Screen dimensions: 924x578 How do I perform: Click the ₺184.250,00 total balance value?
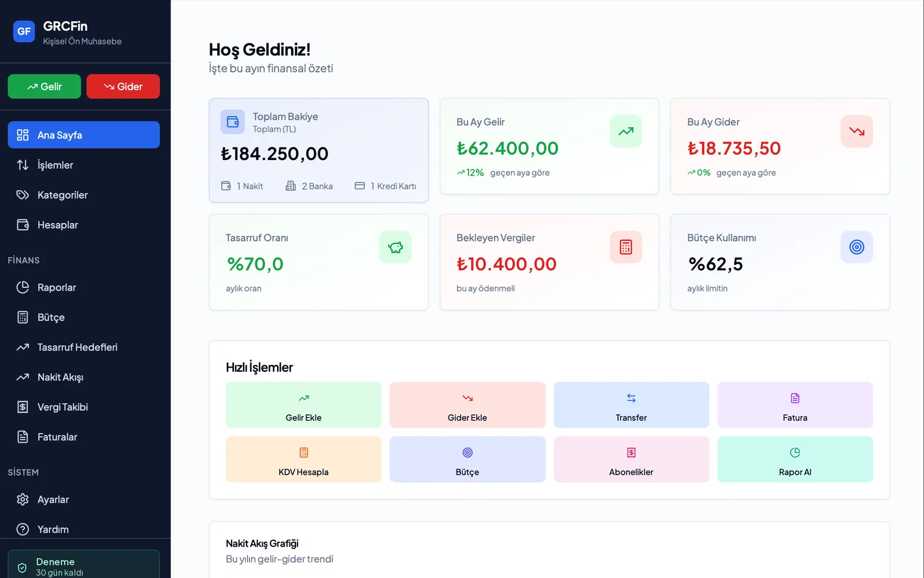click(x=275, y=154)
